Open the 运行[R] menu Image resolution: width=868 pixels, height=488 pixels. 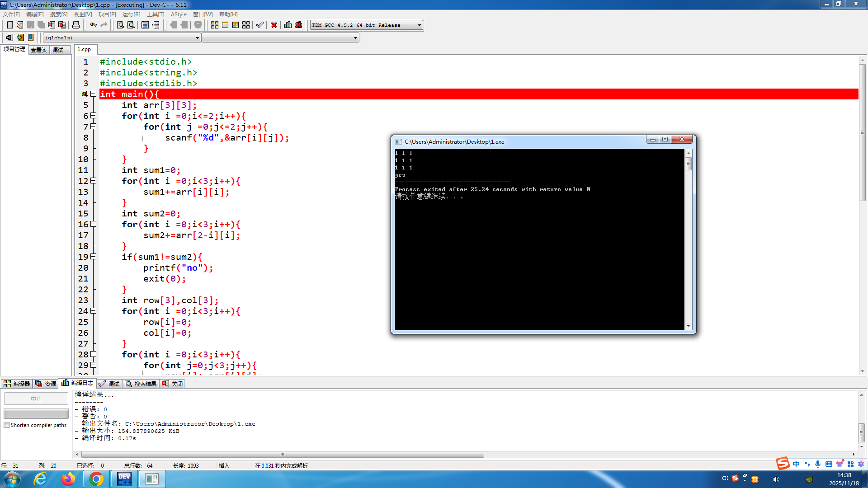(131, 14)
